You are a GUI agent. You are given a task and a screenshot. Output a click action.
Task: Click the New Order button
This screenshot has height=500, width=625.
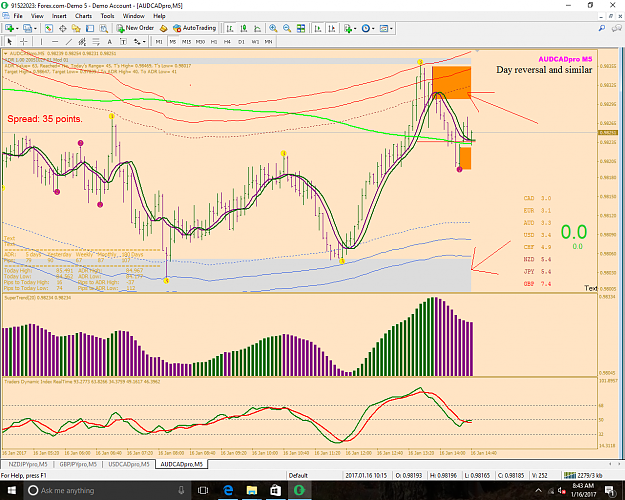tap(135, 28)
